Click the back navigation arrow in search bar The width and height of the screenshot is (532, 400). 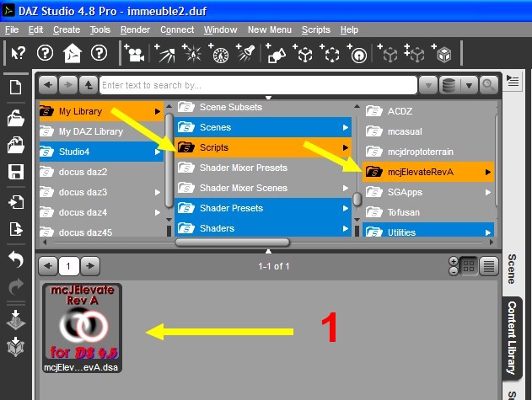(48, 85)
